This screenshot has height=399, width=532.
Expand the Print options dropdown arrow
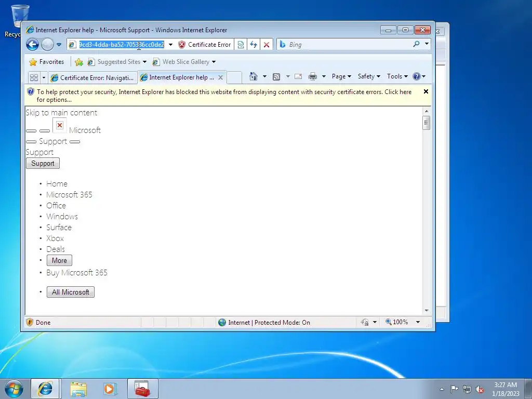324,76
